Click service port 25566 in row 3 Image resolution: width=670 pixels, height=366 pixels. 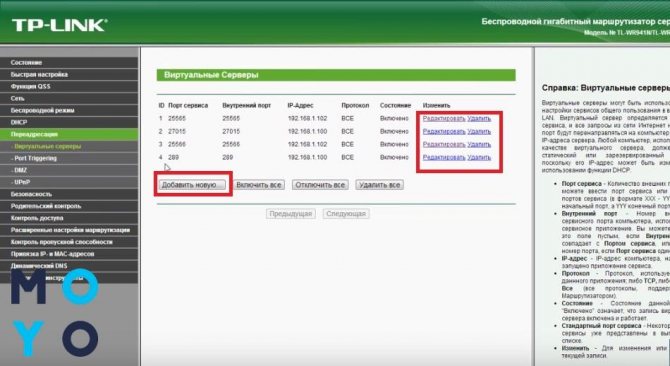point(177,144)
